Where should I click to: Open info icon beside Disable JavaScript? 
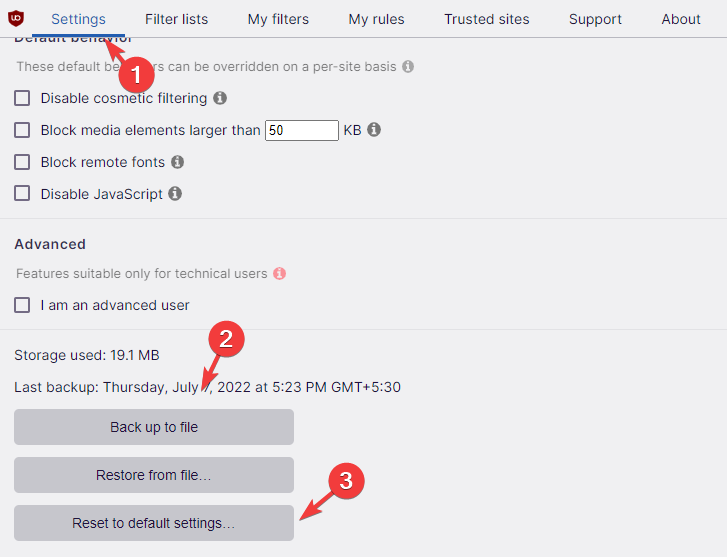coord(175,193)
